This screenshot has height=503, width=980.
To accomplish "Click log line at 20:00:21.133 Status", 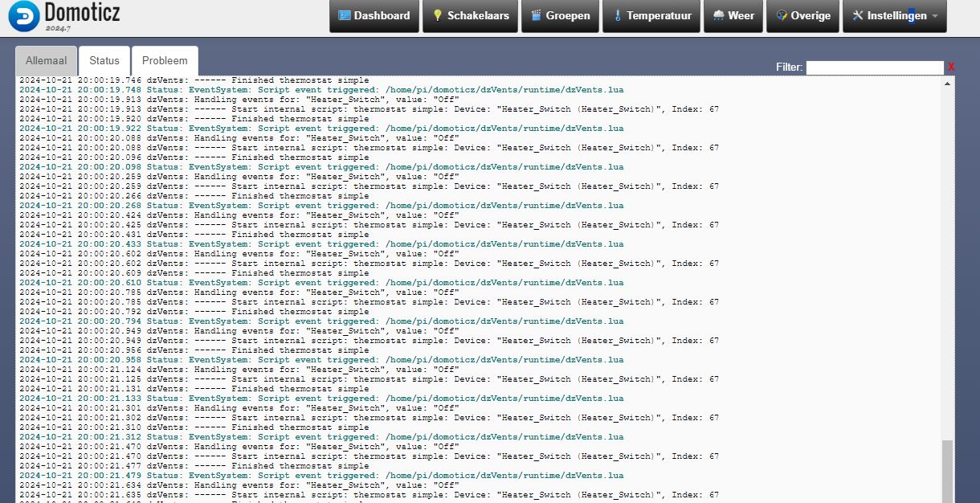I will (321, 399).
